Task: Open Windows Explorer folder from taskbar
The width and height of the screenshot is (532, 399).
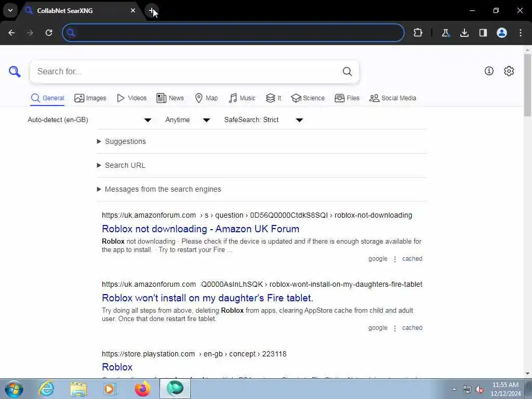Action: (78, 389)
